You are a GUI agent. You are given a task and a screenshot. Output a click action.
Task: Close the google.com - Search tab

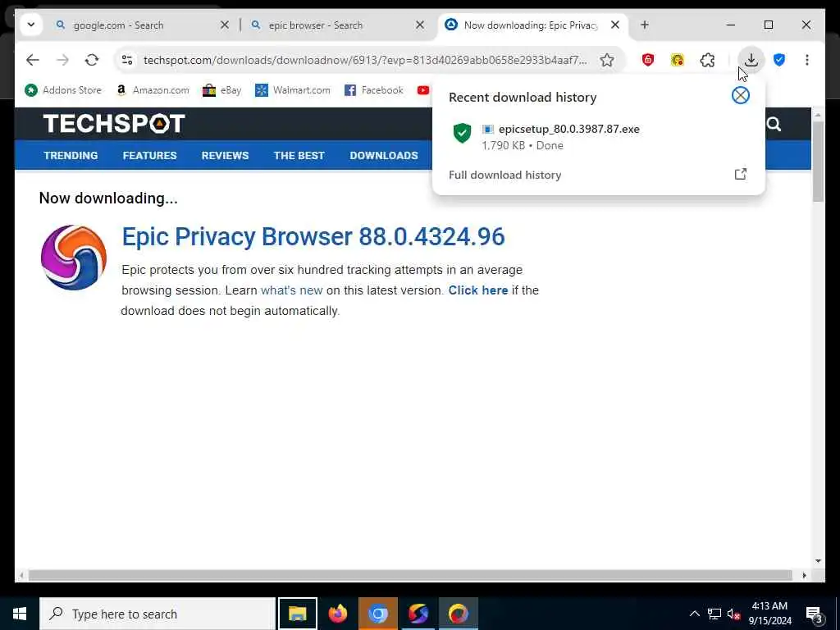click(x=225, y=25)
